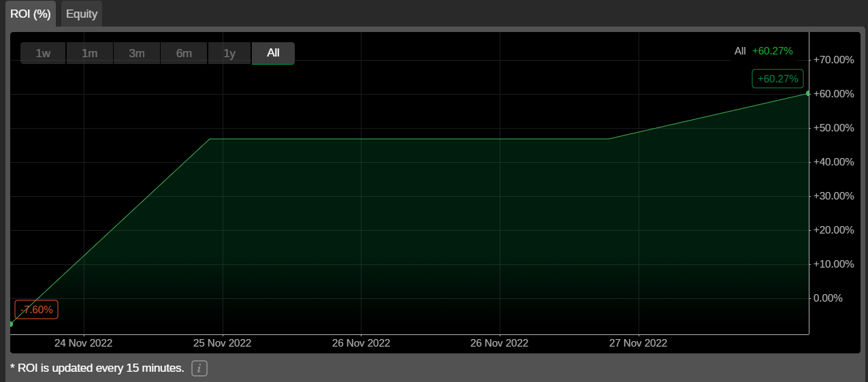This screenshot has width=868, height=382.
Task: Select the ROI (%) tab
Action: click(31, 14)
